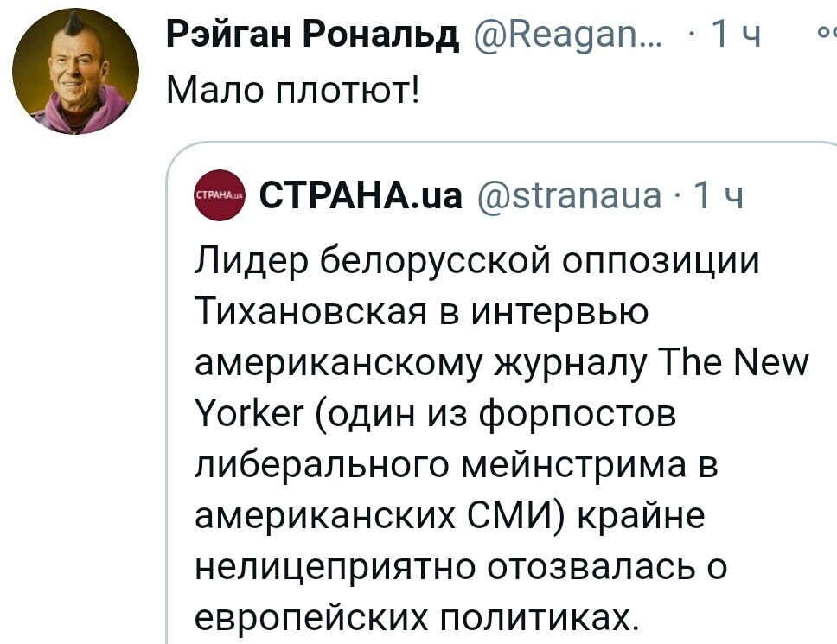Click the quoted tweet card's top border

pos(502,143)
